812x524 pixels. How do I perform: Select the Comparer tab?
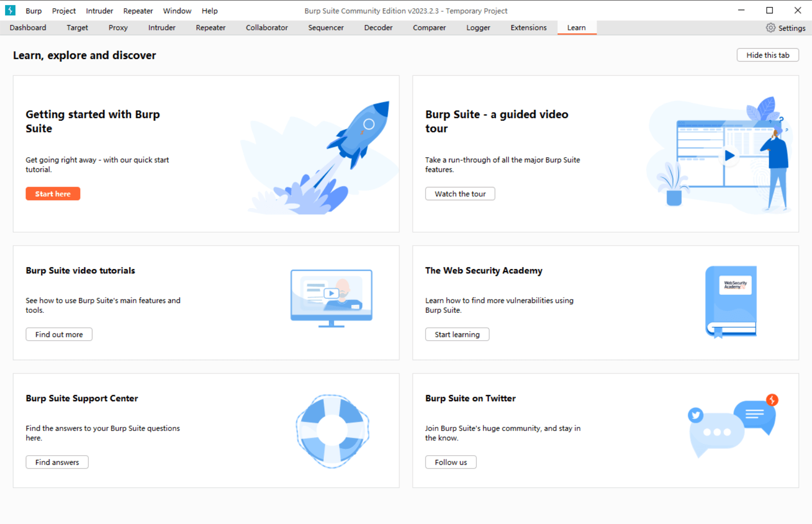tap(429, 28)
